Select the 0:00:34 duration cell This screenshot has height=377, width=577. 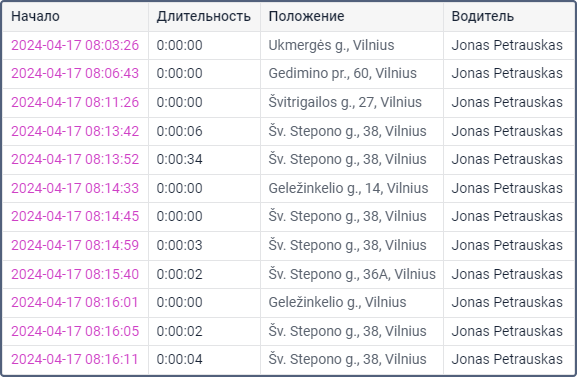click(x=205, y=159)
